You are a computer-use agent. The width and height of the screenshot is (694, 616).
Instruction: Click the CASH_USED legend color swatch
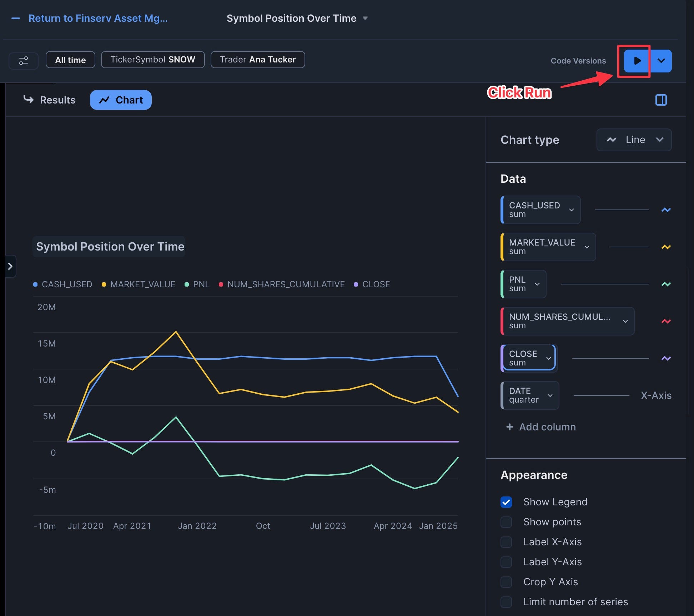(35, 284)
